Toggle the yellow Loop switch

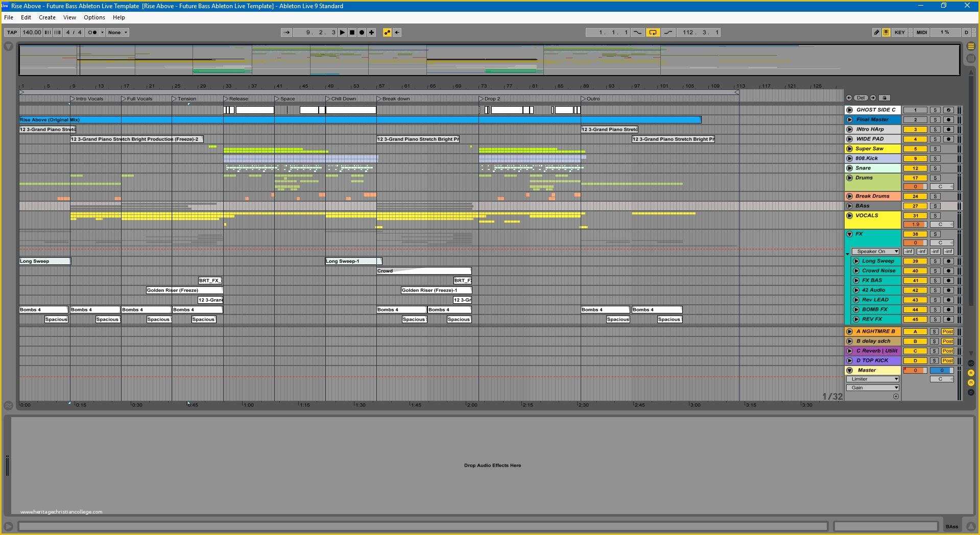pyautogui.click(x=653, y=32)
